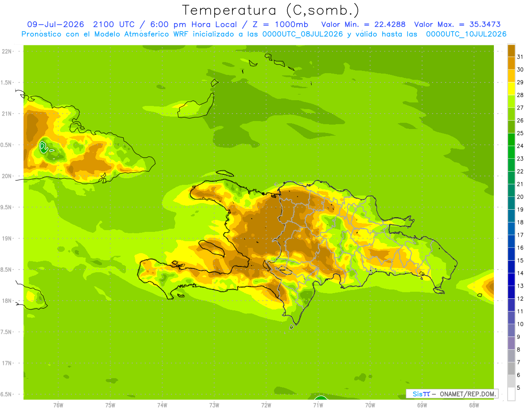Click the "28" colorbar scale label
Viewport: 532px width, 411px height.
520,95
